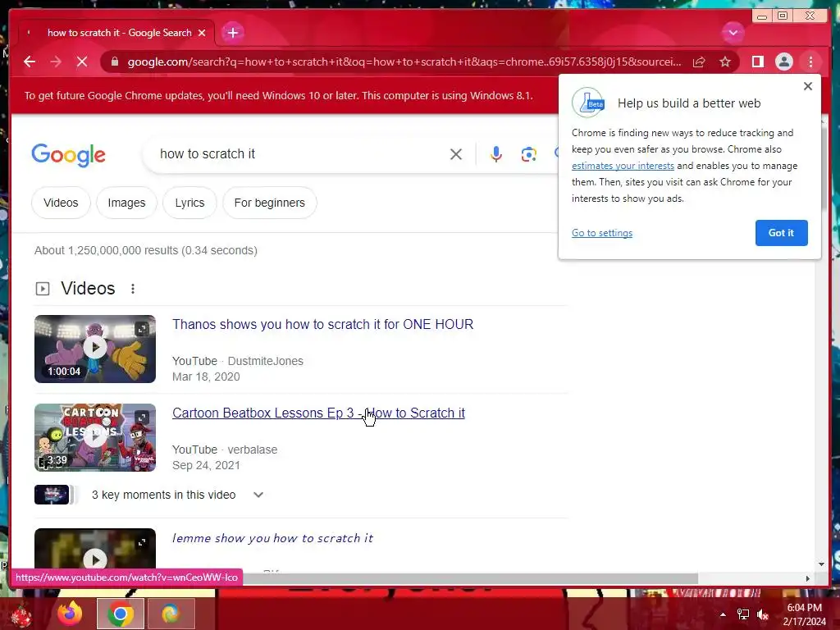
Task: Dismiss the 'Help us build' popup
Action: tap(808, 86)
